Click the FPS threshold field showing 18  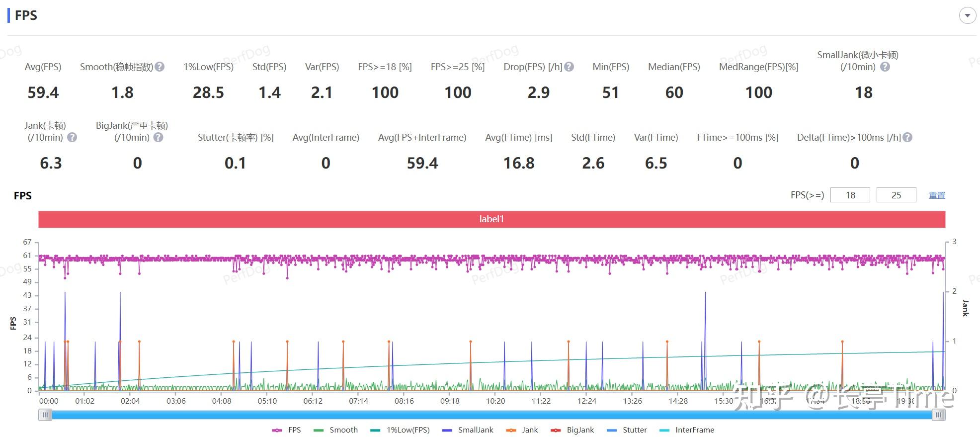[x=850, y=195]
